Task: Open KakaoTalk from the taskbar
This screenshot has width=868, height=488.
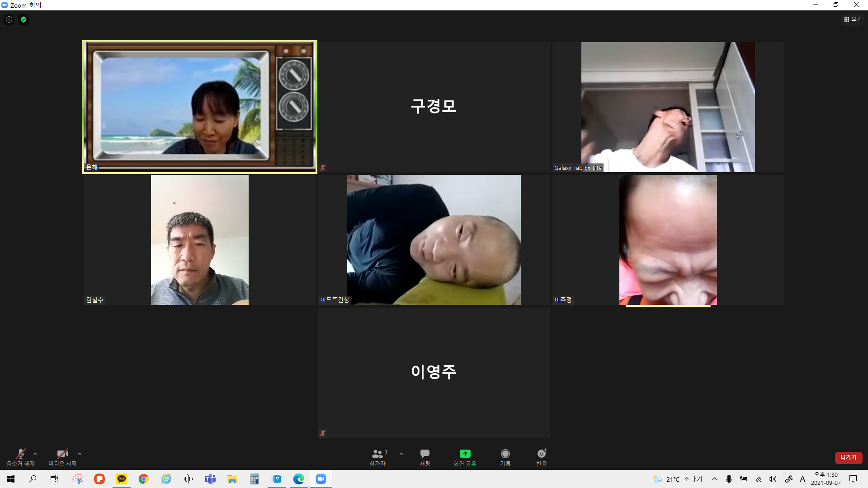Action: pos(122,479)
